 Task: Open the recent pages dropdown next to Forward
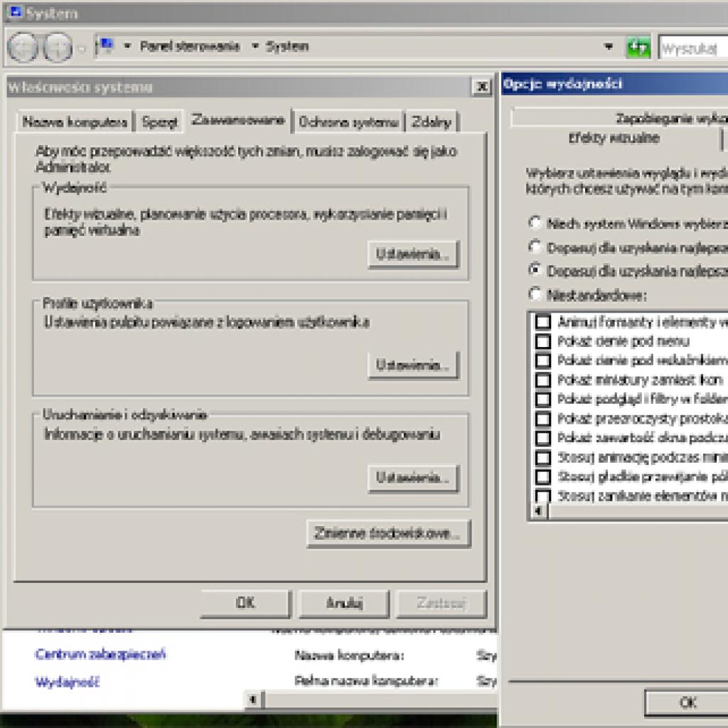[x=82, y=48]
